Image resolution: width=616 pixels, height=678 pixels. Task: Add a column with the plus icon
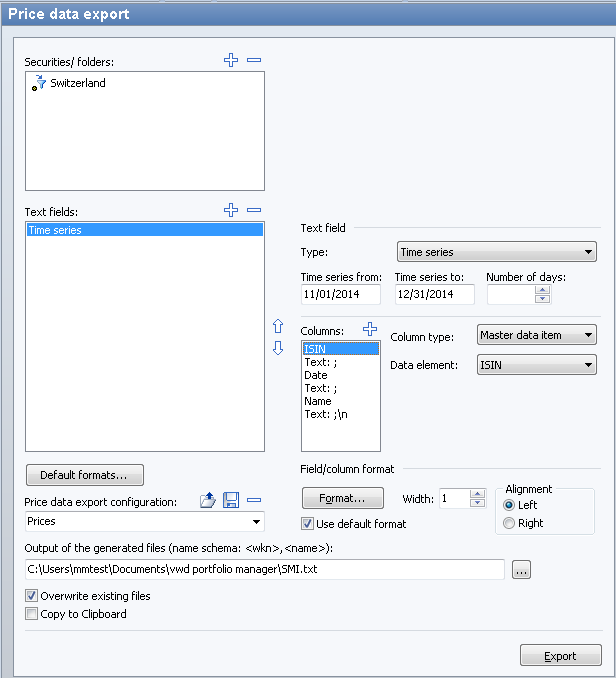pyautogui.click(x=369, y=329)
